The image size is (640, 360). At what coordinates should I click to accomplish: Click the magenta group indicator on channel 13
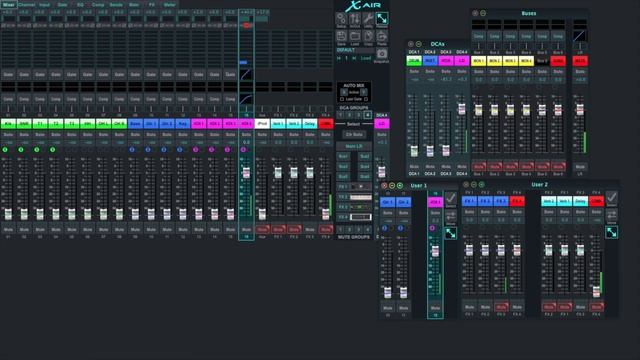coord(196,150)
